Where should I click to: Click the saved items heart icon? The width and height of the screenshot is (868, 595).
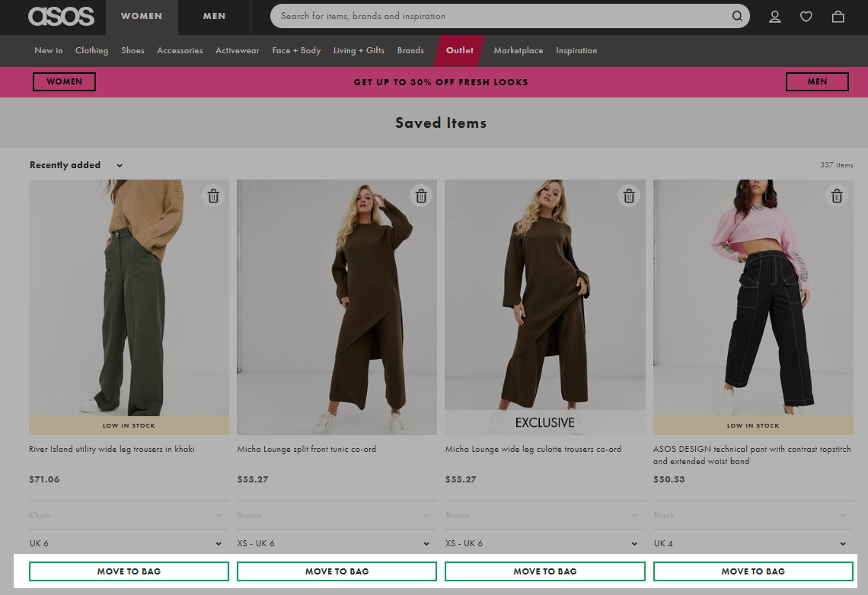click(x=806, y=16)
